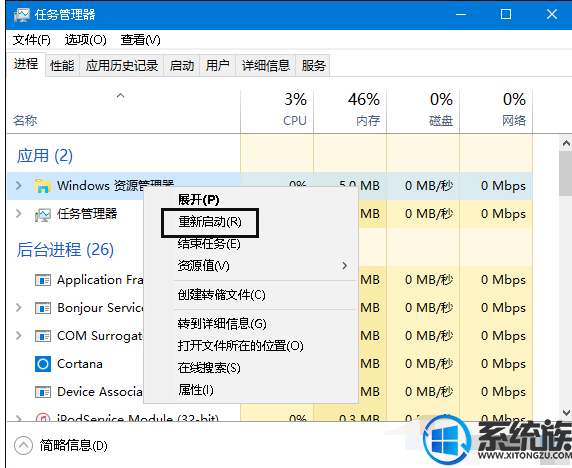Select the Application Fra... process row

tap(75, 280)
